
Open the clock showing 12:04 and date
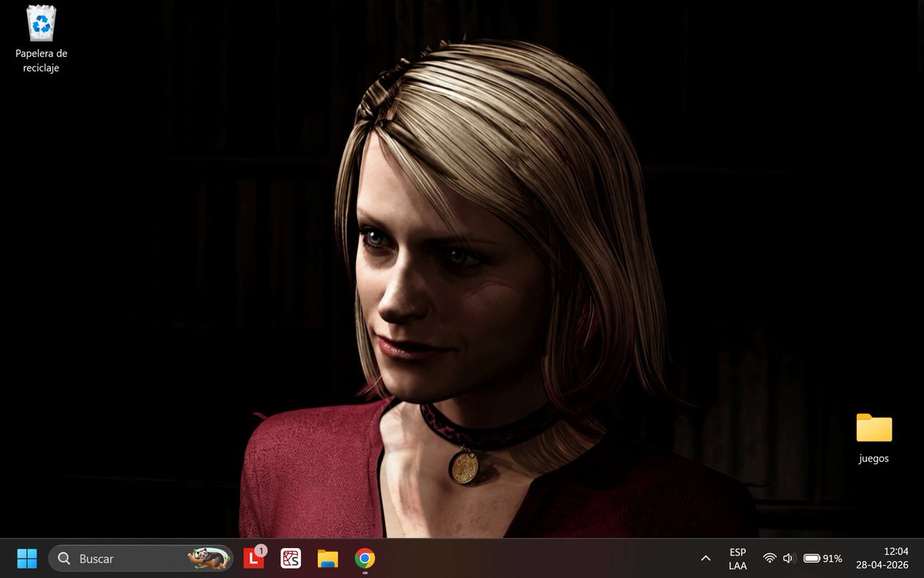click(882, 559)
